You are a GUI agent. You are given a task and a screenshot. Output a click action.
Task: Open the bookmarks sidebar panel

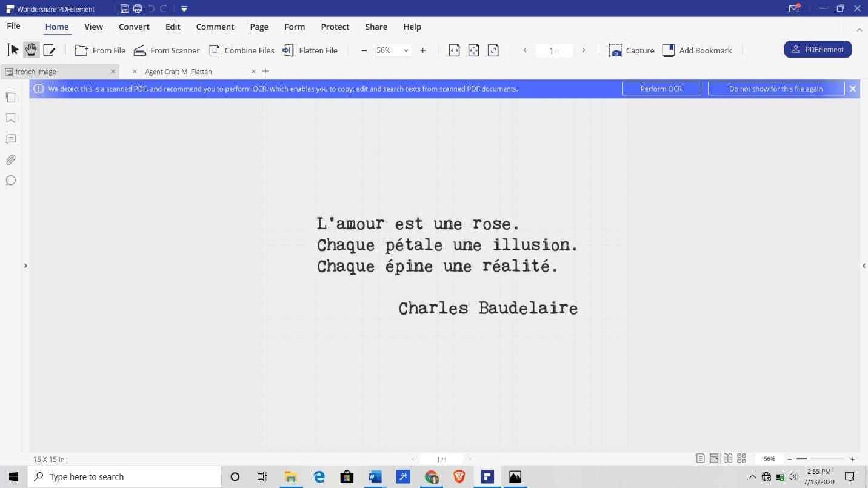10,118
